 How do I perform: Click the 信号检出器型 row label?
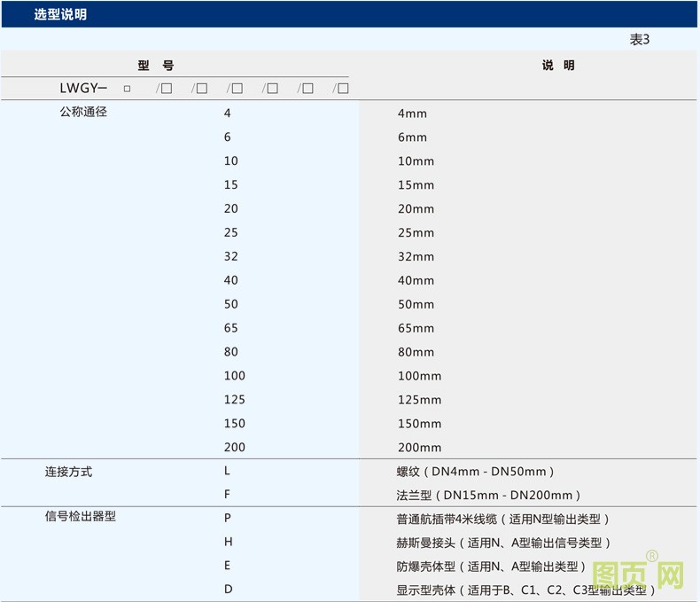pyautogui.click(x=81, y=516)
